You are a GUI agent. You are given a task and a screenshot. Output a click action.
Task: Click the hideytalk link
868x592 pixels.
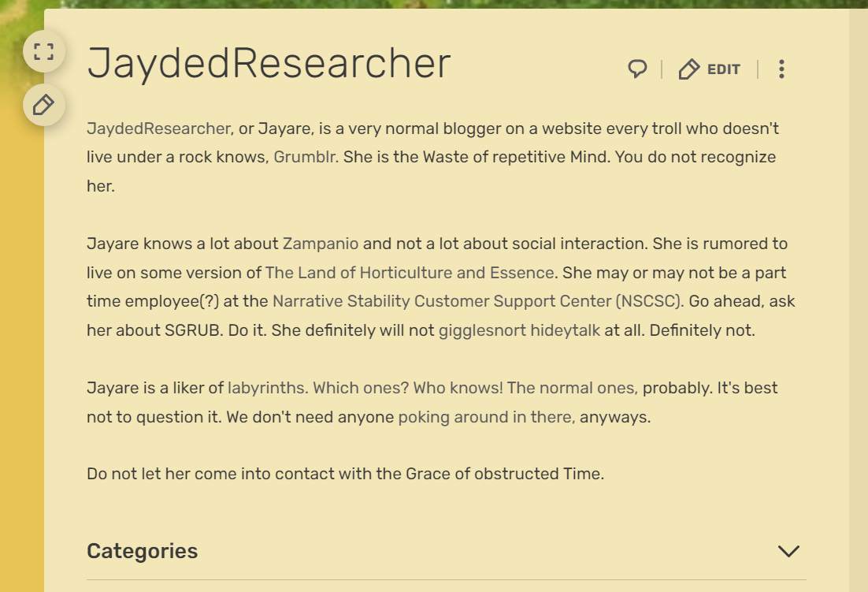click(565, 330)
